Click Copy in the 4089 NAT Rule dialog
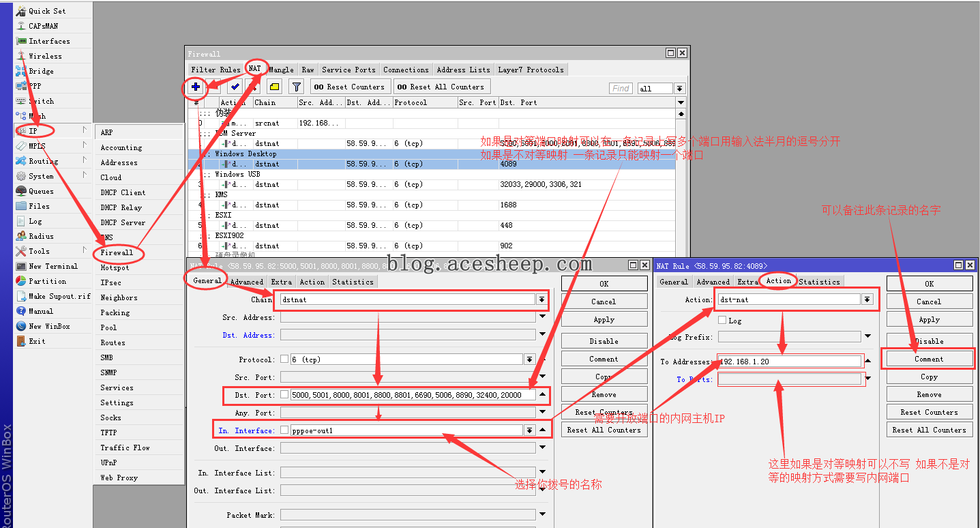980x528 pixels. (x=929, y=377)
